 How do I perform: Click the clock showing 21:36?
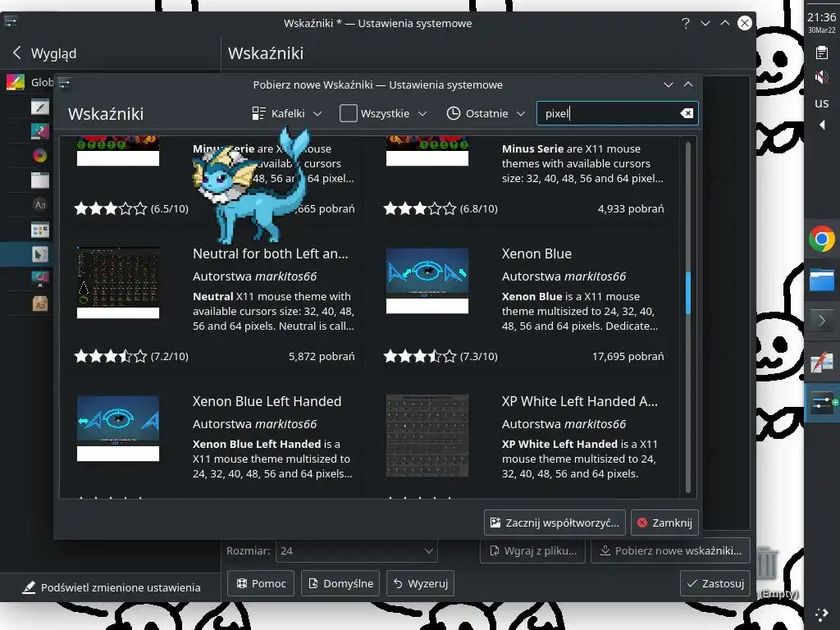click(x=822, y=17)
